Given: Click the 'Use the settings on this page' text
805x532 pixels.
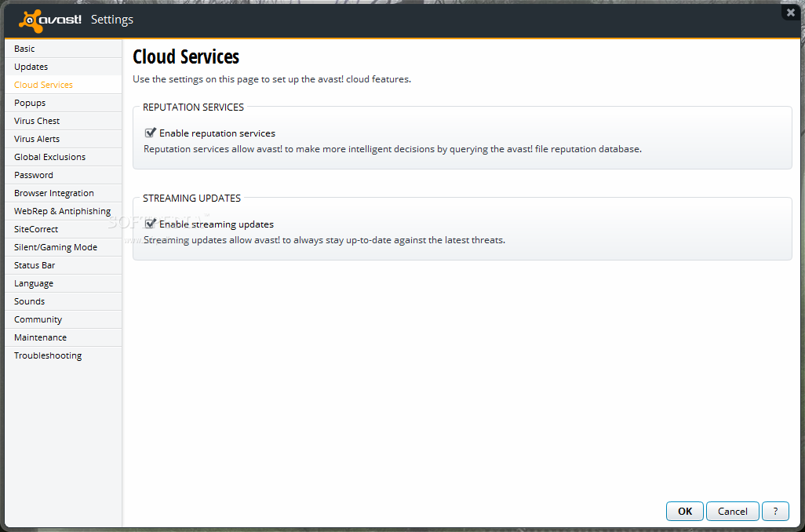Looking at the screenshot, I should (x=272, y=79).
